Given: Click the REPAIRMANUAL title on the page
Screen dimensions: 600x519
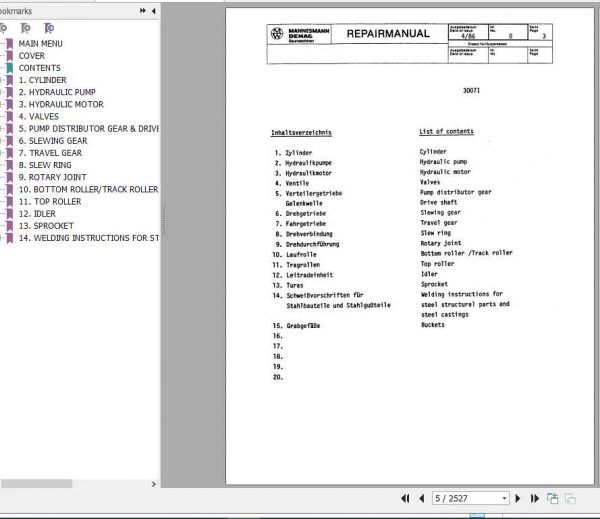Looking at the screenshot, I should coord(388,34).
